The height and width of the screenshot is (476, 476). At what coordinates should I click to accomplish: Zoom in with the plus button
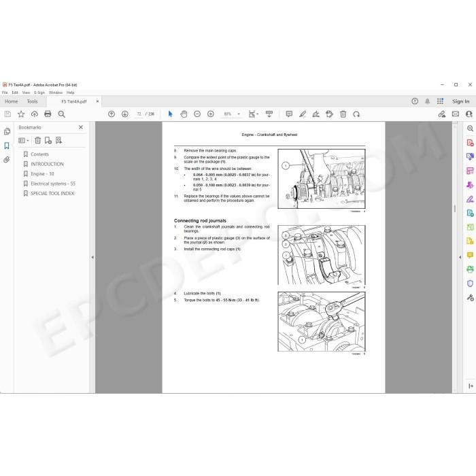pos(211,114)
